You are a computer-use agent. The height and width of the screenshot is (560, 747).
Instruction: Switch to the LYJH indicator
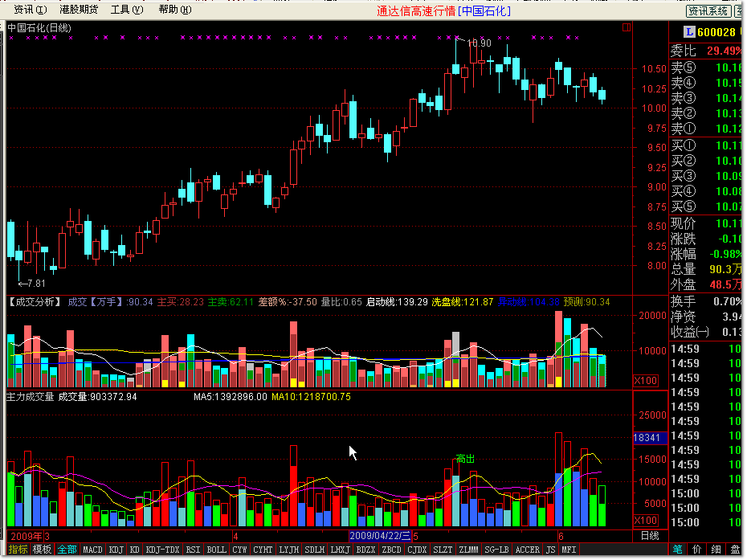point(288,550)
